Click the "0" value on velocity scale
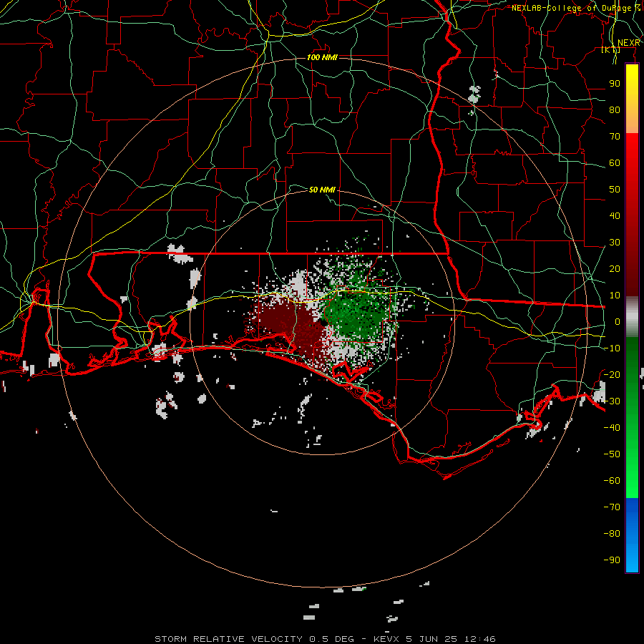The image size is (644, 644). (x=618, y=321)
